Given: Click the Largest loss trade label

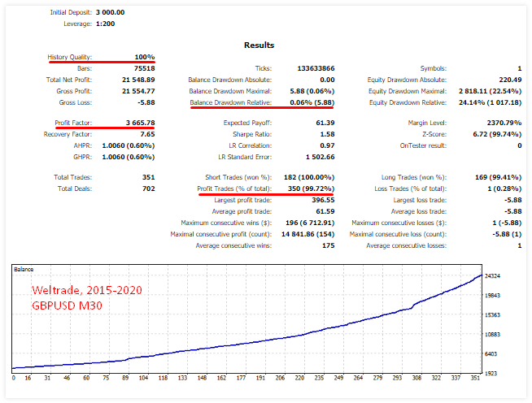Looking at the screenshot, I should [420, 201].
